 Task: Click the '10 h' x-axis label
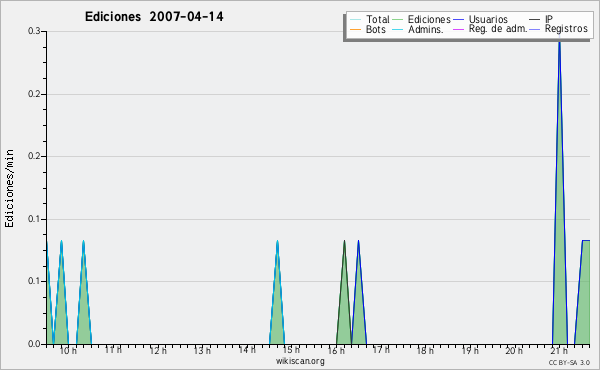pos(68,351)
